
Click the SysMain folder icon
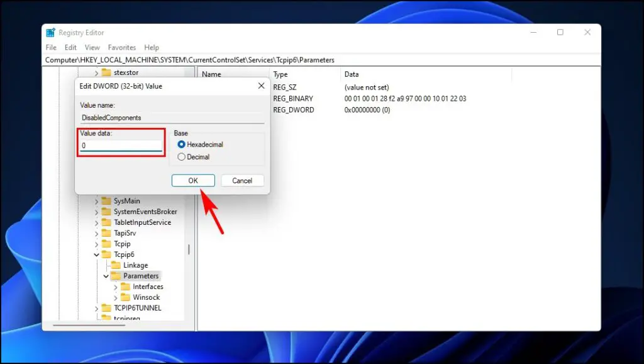(x=106, y=201)
